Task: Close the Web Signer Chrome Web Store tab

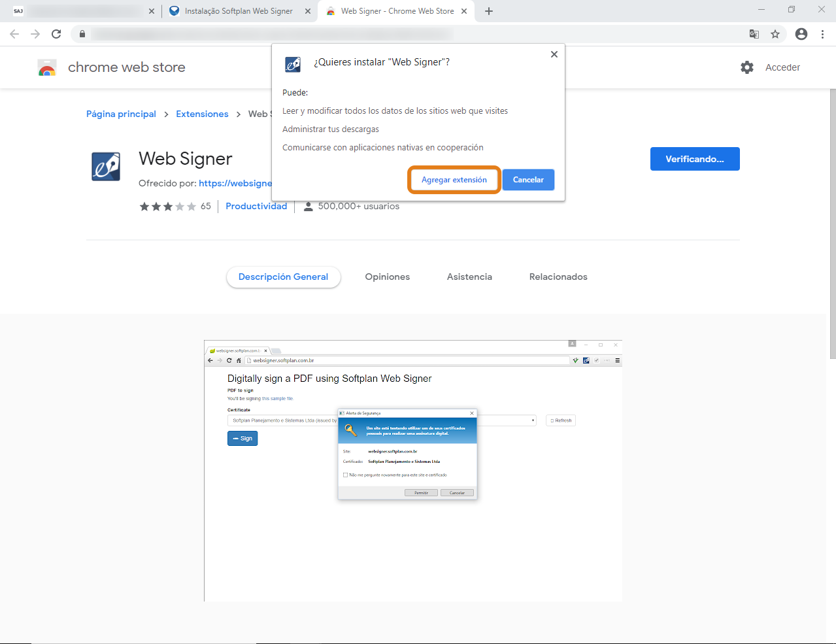Action: 464,11
